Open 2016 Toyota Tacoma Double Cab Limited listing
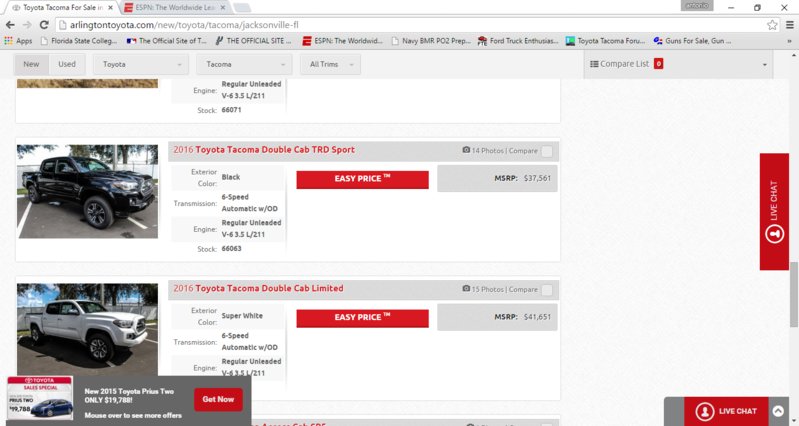The height and width of the screenshot is (426, 799). [x=258, y=288]
